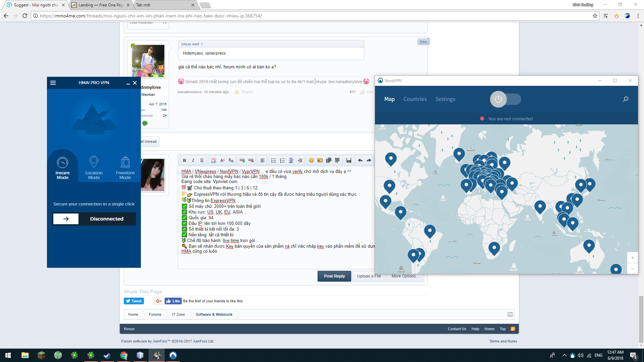This screenshot has height=362, width=644.
Task: Open NordVPN Settings tab
Action: (x=445, y=99)
